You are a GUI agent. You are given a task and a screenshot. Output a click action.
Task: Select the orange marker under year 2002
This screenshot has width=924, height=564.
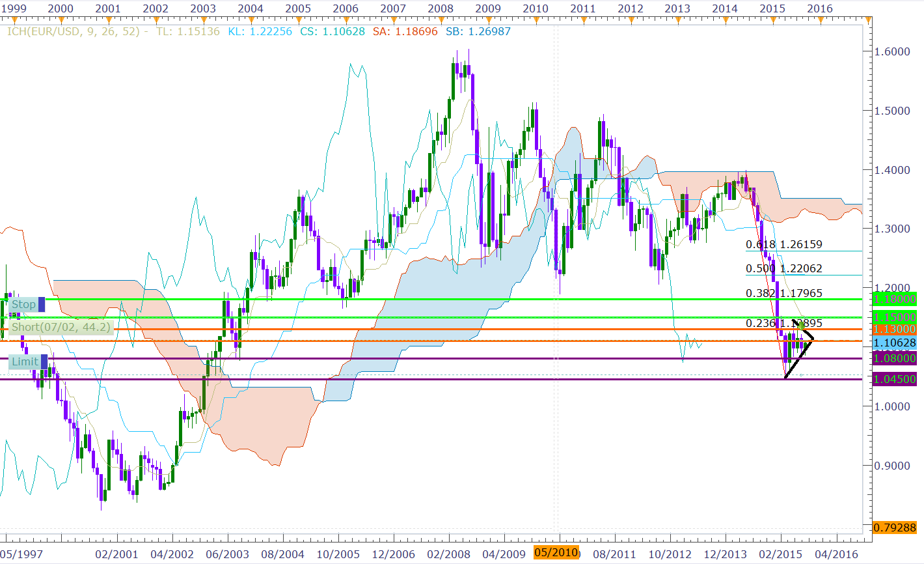[156, 21]
